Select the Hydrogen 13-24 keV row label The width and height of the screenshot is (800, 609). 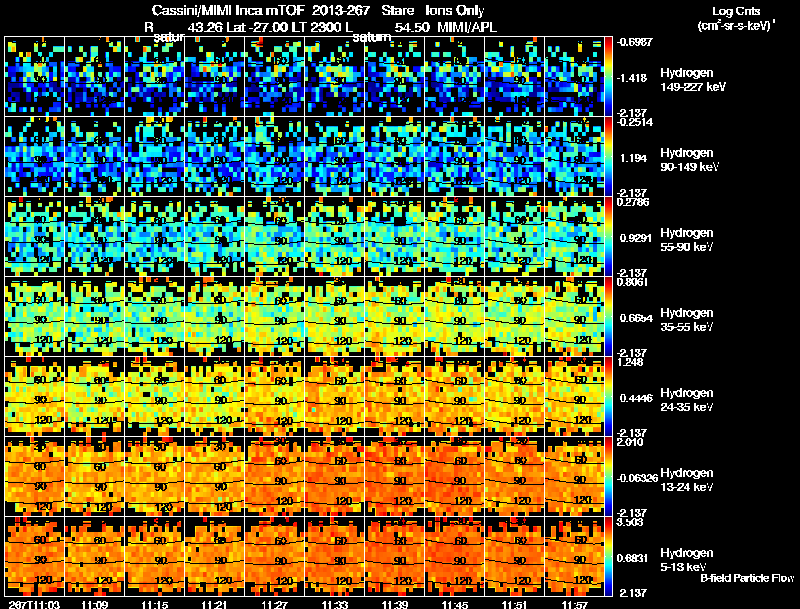pyautogui.click(x=686, y=480)
